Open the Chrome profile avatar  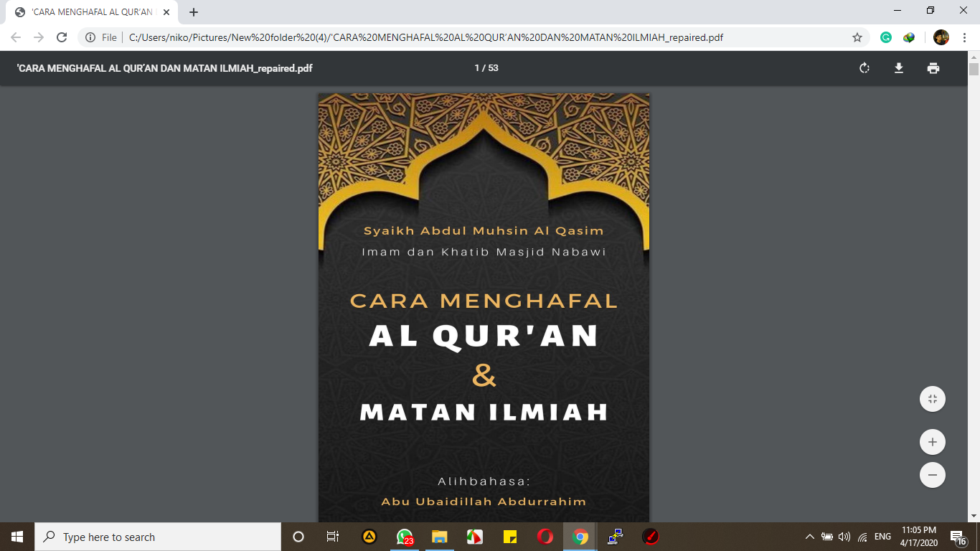tap(941, 37)
